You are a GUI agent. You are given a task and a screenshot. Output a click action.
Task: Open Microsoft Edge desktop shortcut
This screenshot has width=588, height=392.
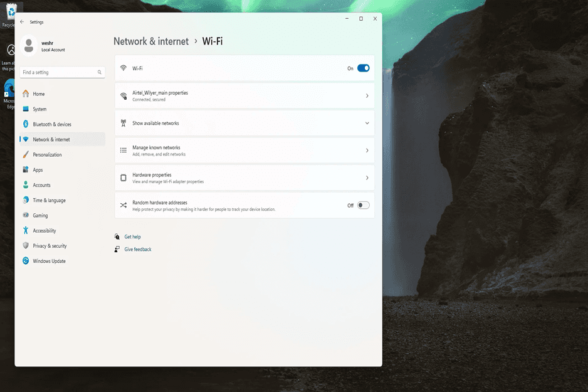(9, 95)
